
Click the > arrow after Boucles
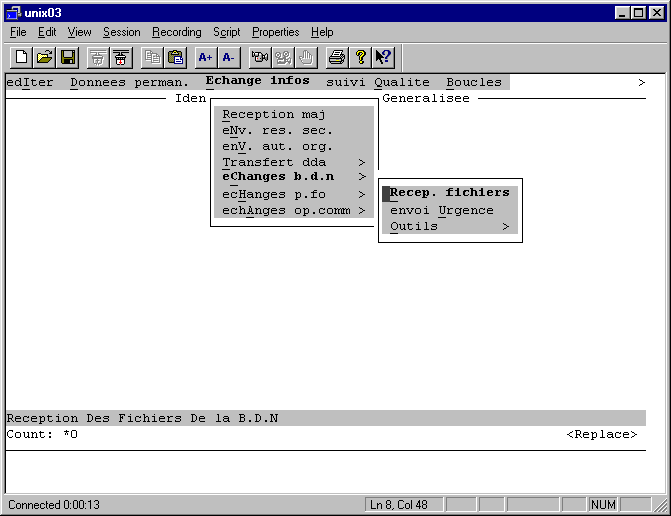pos(641,82)
